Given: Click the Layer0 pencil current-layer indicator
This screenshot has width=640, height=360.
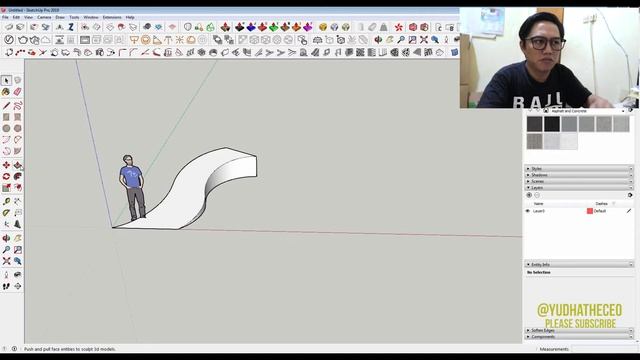Looking at the screenshot, I should [629, 211].
